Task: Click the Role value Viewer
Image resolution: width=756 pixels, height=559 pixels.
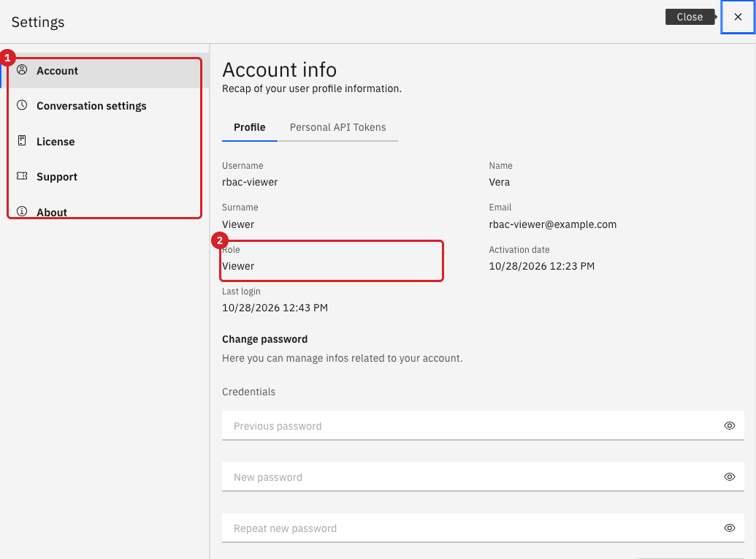Action: point(238,266)
